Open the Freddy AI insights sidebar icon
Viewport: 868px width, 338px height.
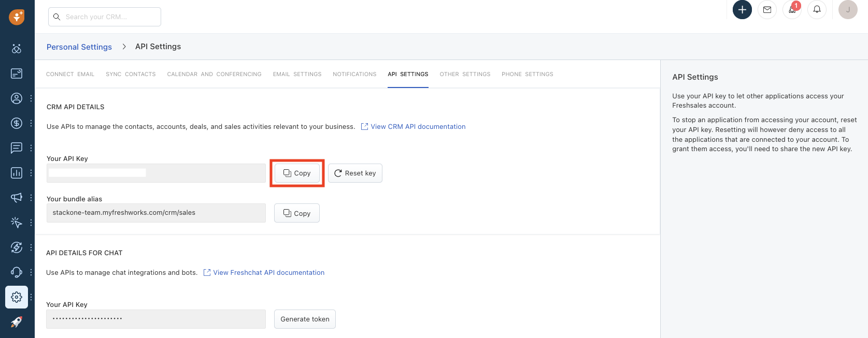(x=17, y=49)
